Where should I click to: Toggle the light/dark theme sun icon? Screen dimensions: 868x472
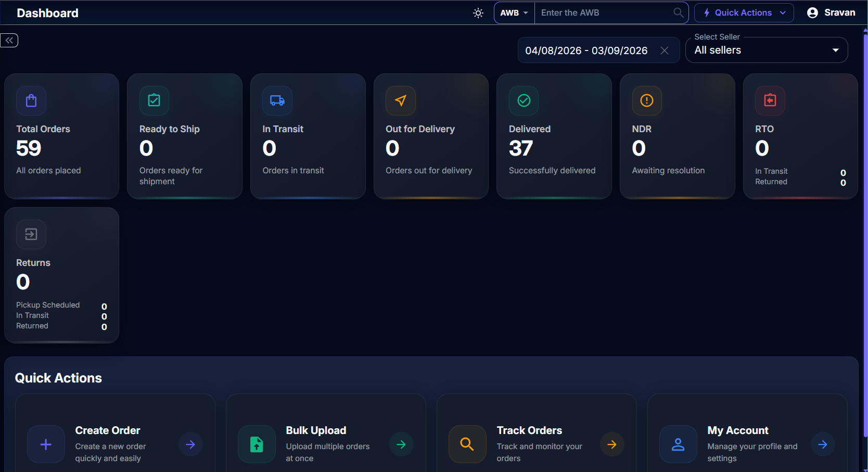click(478, 13)
